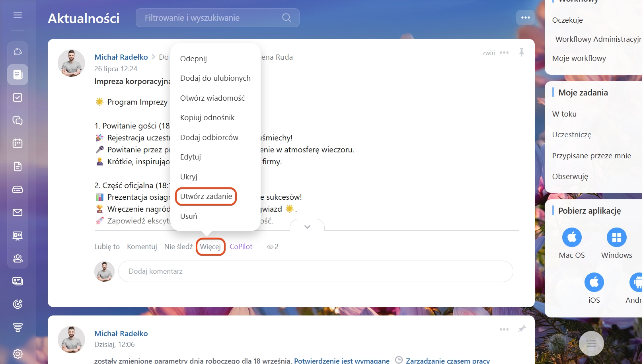Toggle 'Nie śledź' on the post
643x364 pixels.
178,247
